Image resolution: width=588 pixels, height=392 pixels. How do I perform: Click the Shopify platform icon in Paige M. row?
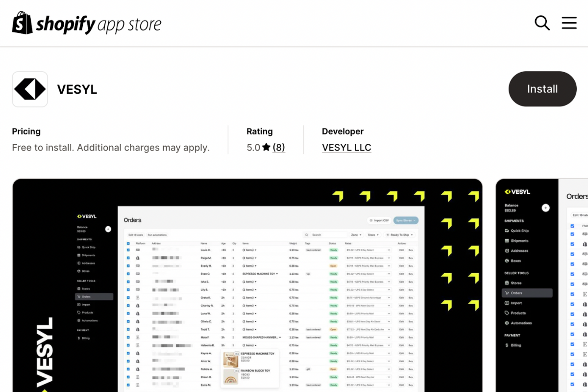pyautogui.click(x=138, y=258)
